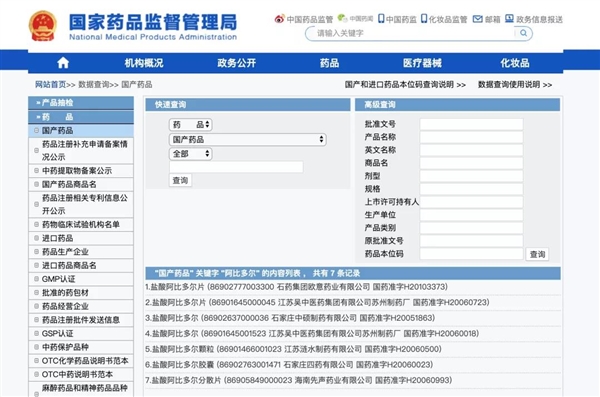Select 药品注册补充申请备案情况公示 sidebar item
The height and width of the screenshot is (397, 600).
81,150
